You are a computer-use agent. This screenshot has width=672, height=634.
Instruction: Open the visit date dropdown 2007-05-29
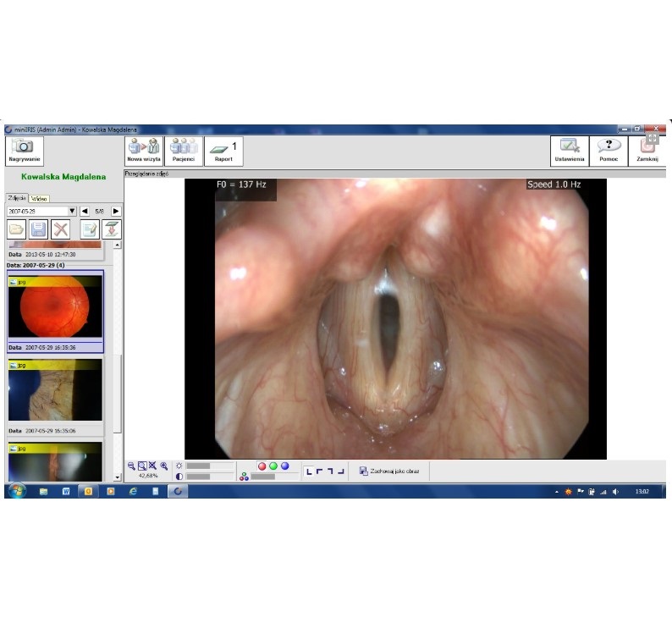(x=72, y=211)
